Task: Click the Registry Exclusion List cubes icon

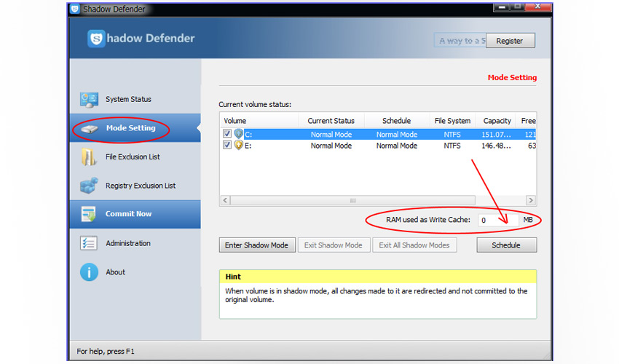Action: [x=89, y=186]
